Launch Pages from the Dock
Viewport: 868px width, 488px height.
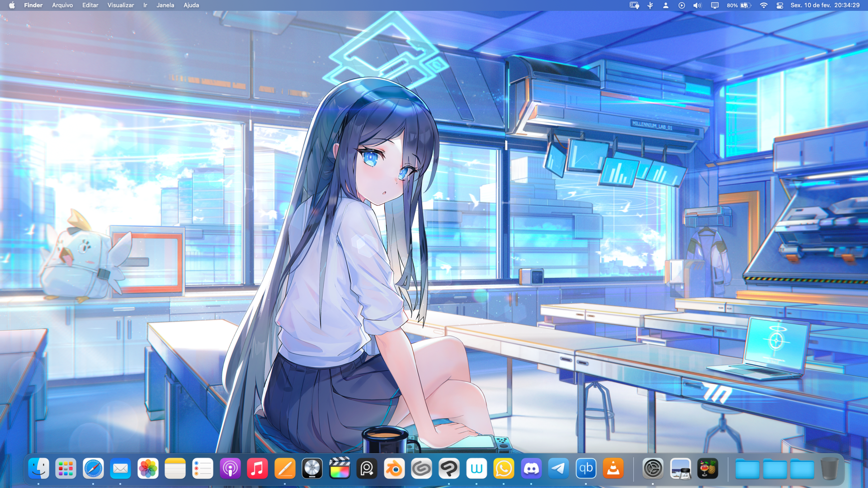[x=285, y=469]
